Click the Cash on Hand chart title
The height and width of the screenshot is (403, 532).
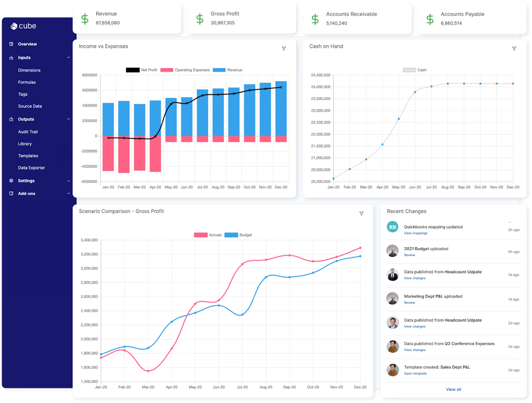click(x=326, y=46)
